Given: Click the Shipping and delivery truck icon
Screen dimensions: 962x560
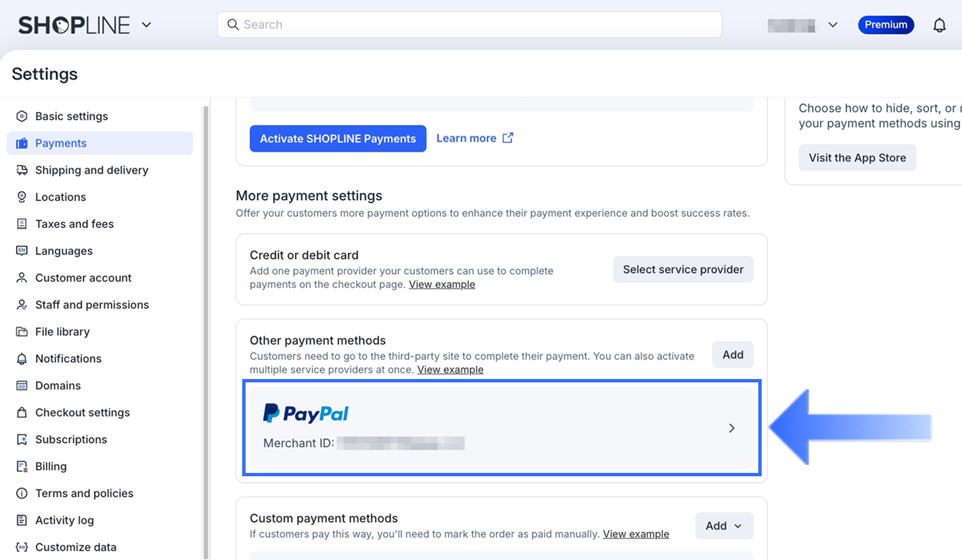Looking at the screenshot, I should coord(22,170).
